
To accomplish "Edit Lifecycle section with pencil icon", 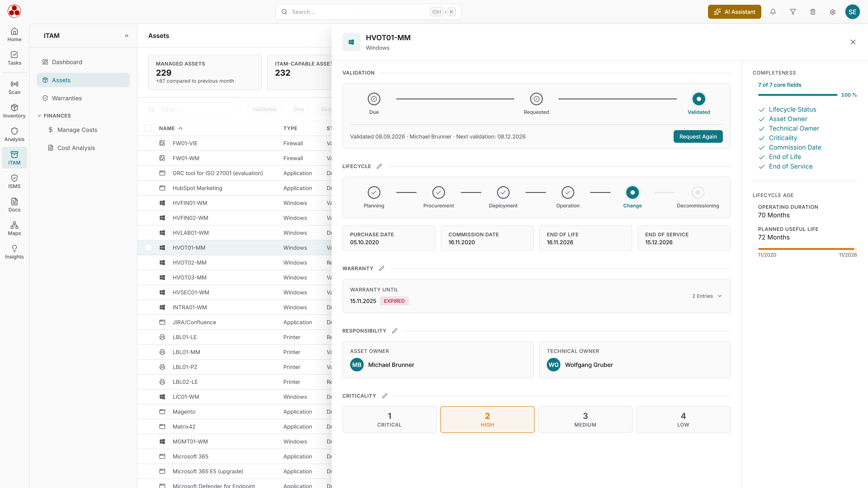I will point(379,166).
